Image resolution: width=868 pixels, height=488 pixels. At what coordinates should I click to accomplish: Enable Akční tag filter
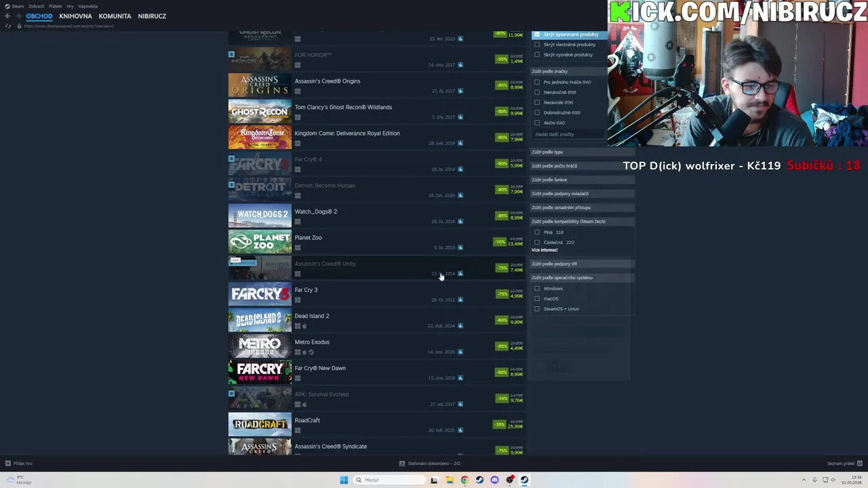pos(537,123)
